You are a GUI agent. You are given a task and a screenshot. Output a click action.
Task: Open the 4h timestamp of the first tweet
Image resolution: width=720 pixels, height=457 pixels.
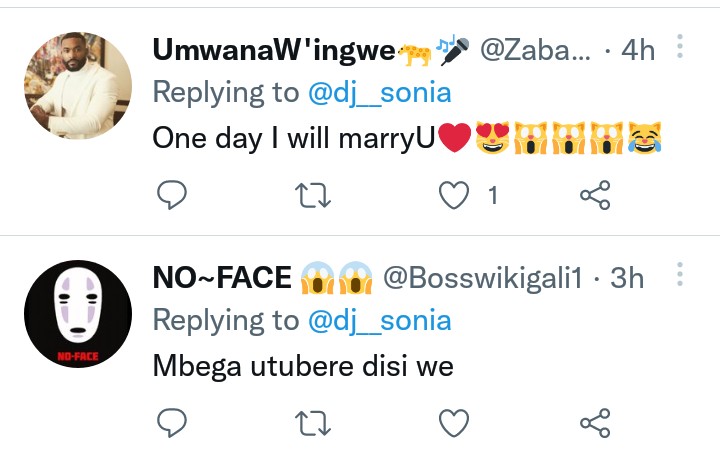(x=638, y=50)
